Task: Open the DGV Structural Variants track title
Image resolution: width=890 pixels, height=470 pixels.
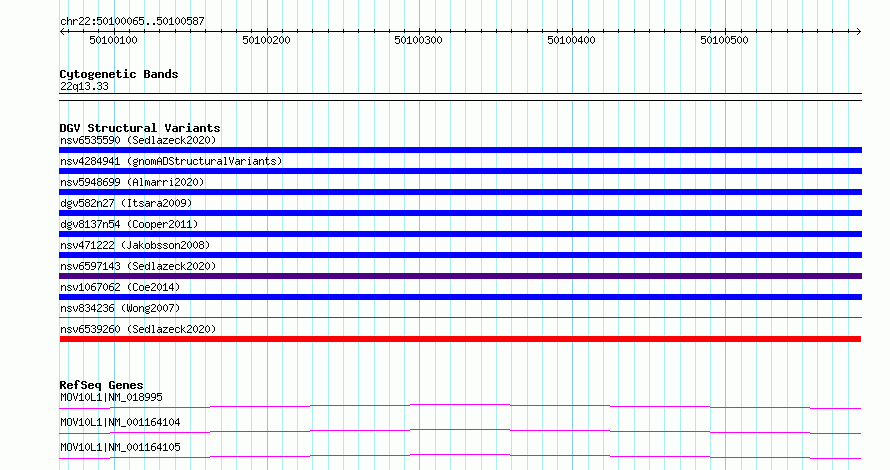Action: (140, 128)
